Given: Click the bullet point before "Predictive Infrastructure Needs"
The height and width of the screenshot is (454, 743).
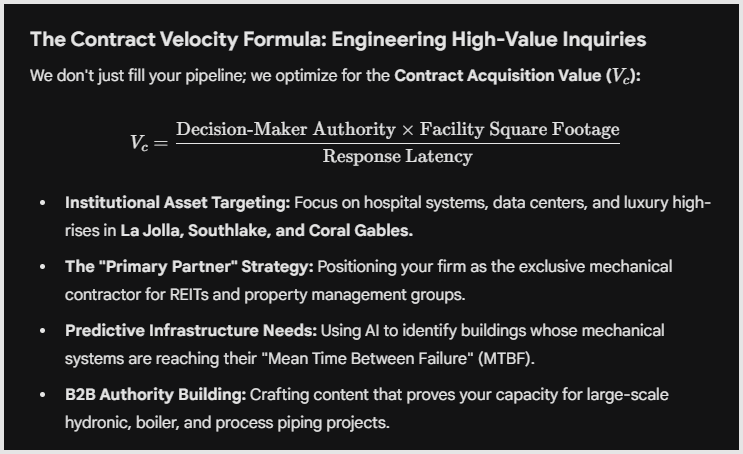Looking at the screenshot, I should pos(42,331).
